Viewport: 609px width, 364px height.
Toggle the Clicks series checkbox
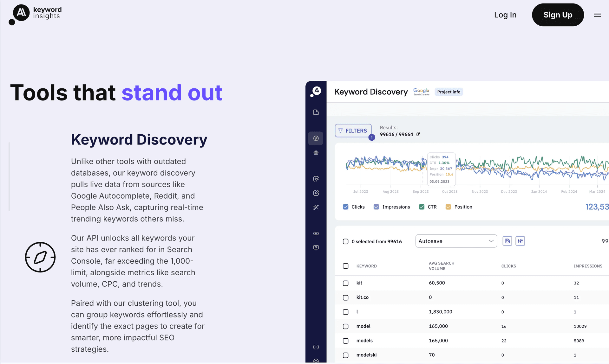(346, 207)
